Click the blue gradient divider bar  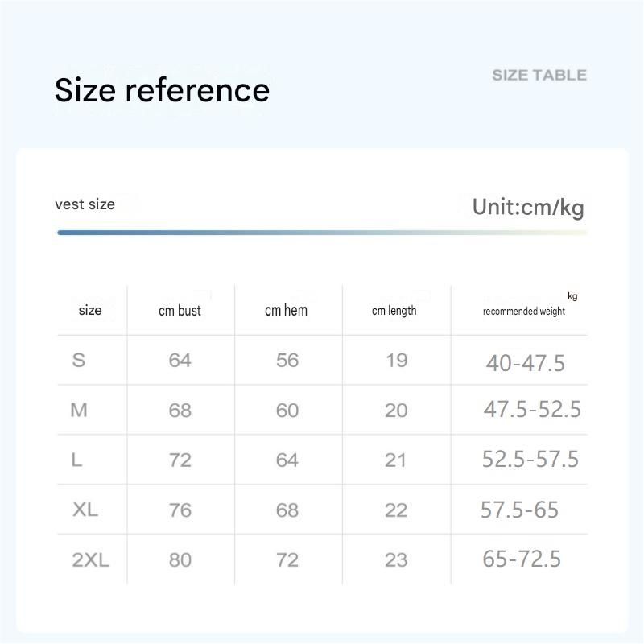(323, 233)
